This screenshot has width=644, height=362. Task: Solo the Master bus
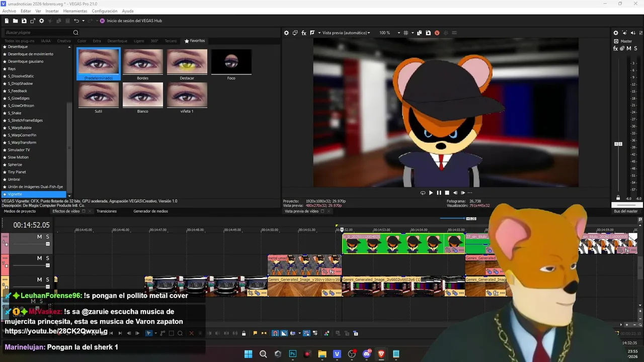click(x=635, y=49)
